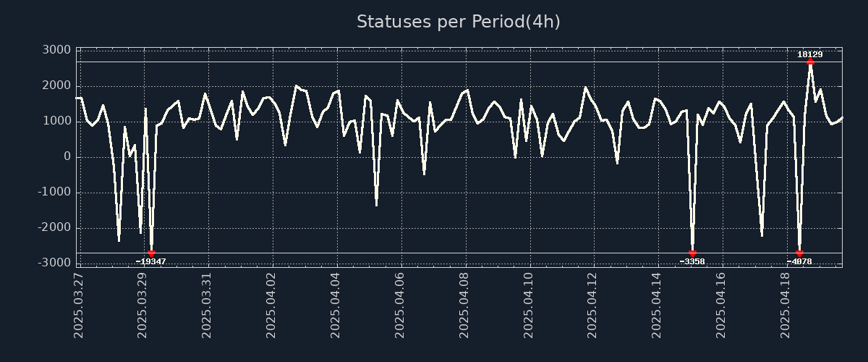
Task: Select the 2025.04.14 x-axis date
Action: tap(657, 305)
